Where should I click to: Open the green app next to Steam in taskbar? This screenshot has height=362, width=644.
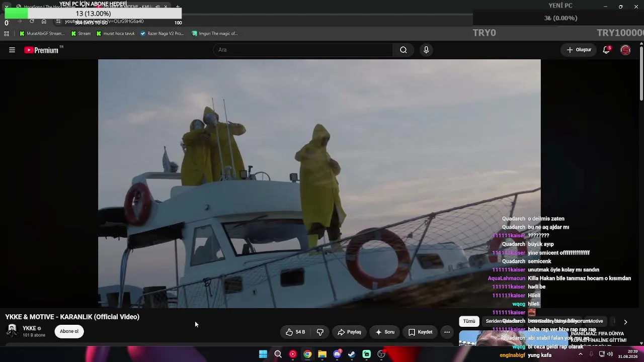367,354
